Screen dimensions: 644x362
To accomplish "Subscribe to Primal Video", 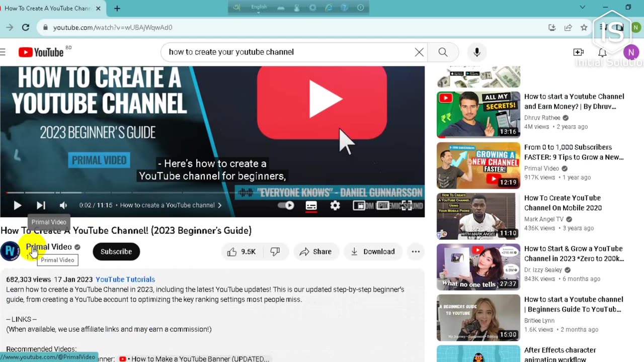I will click(x=116, y=251).
